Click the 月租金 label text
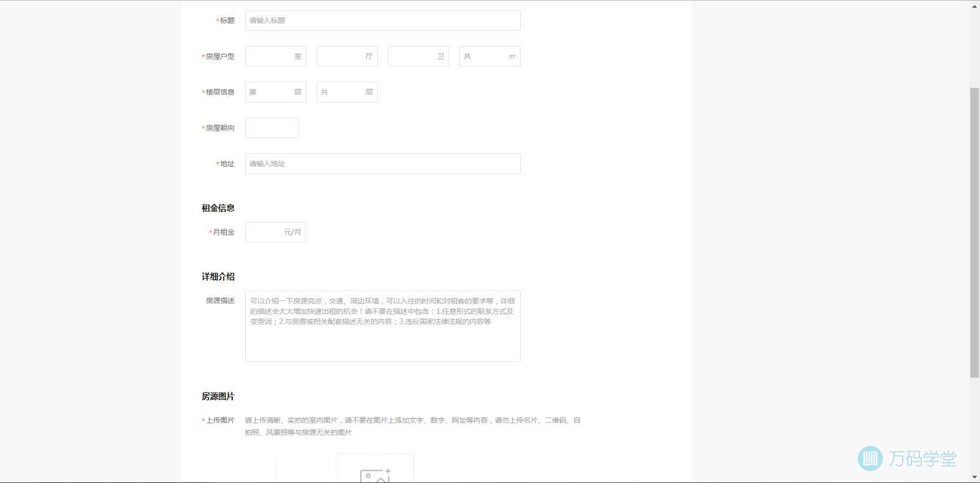This screenshot has width=980, height=483. [x=224, y=232]
